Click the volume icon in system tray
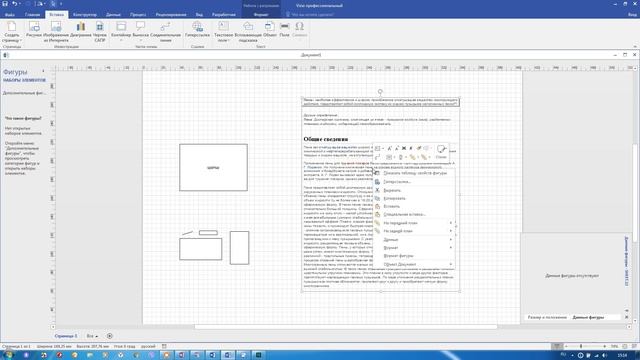This screenshot has height=360, width=640. (x=604, y=356)
